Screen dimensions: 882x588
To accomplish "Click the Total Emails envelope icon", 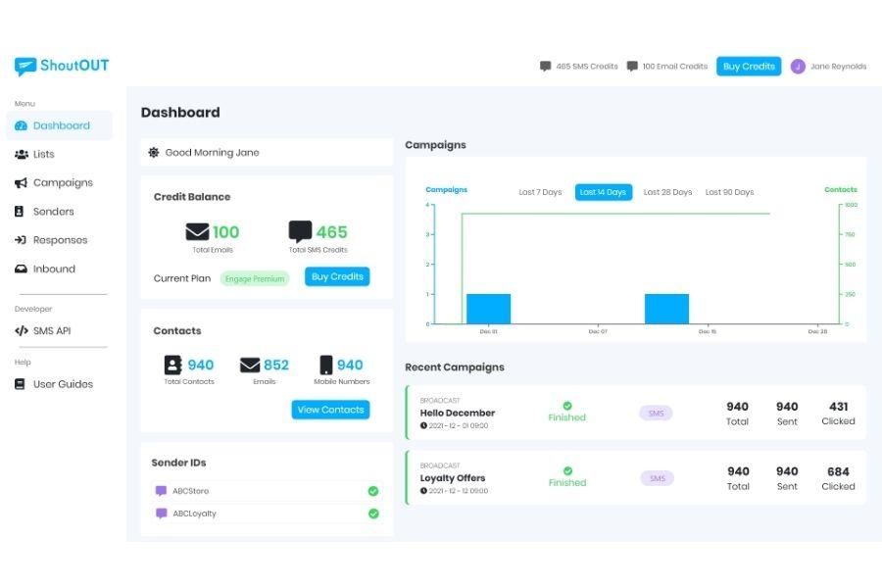I will tap(198, 232).
